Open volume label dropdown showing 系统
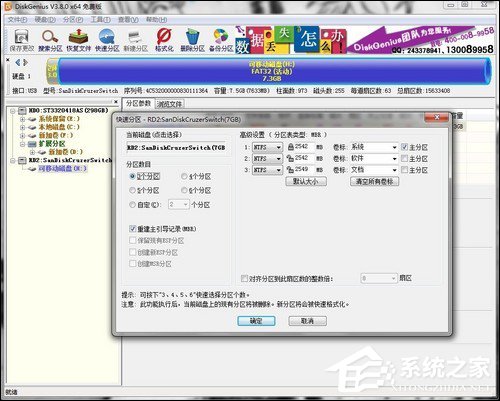This screenshot has width=500, height=401. (394, 147)
